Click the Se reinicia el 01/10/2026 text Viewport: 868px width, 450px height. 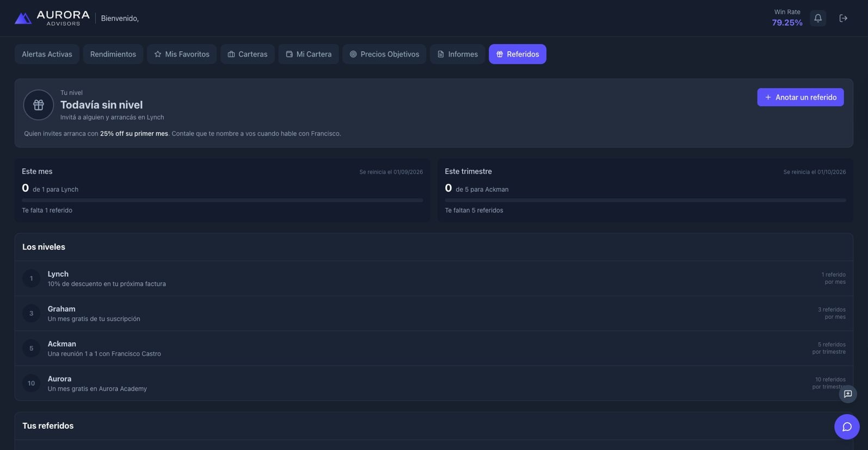(814, 172)
